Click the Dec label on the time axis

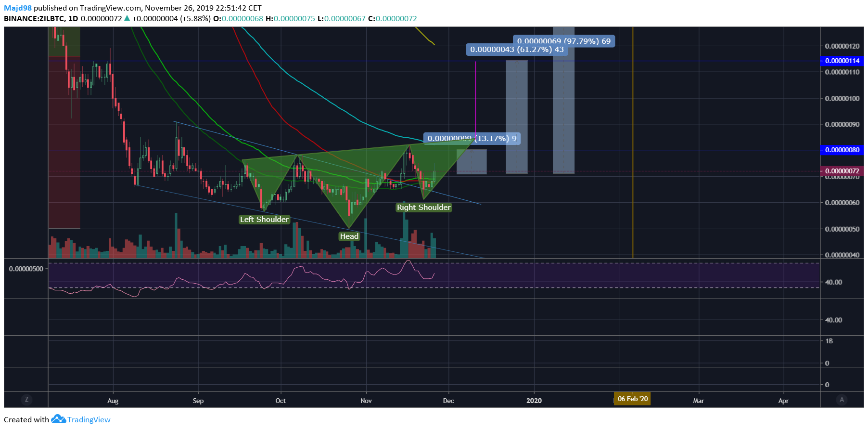(x=448, y=401)
